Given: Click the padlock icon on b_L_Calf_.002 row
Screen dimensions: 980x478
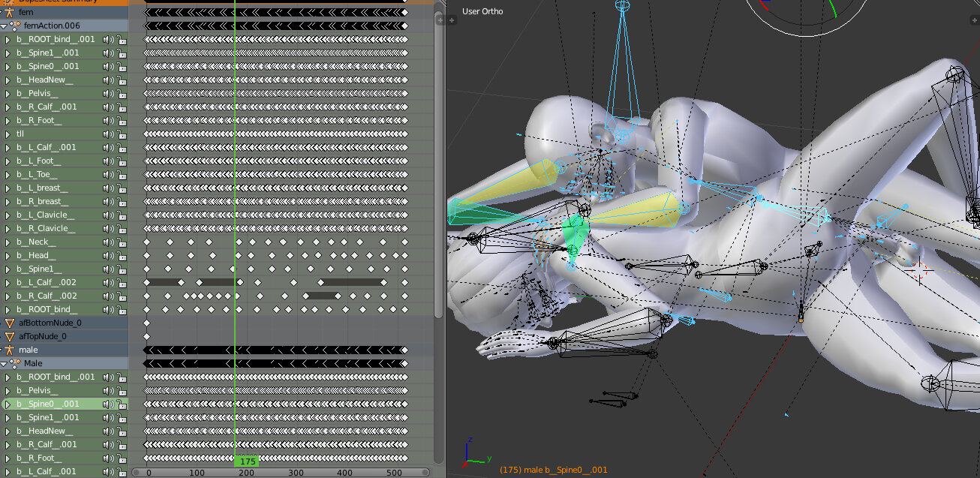Looking at the screenshot, I should coord(122,282).
